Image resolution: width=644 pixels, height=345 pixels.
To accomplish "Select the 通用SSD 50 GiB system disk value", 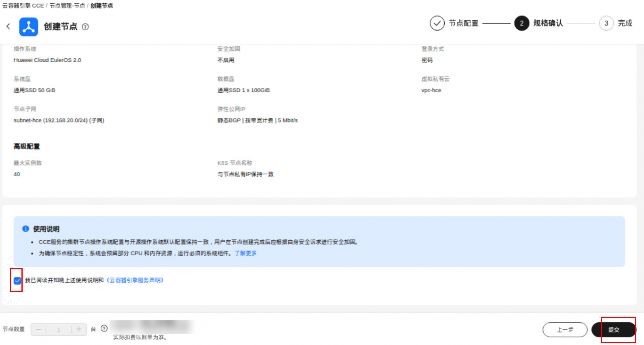I will tap(34, 90).
